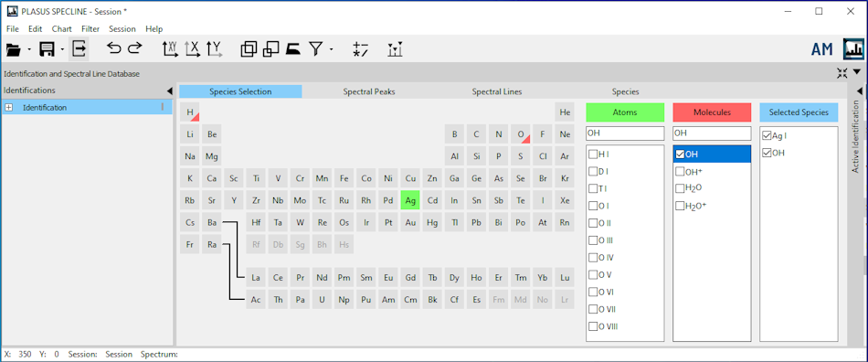The height and width of the screenshot is (362, 868).
Task: Collapse panel using the inward arrows icon
Action: click(842, 72)
